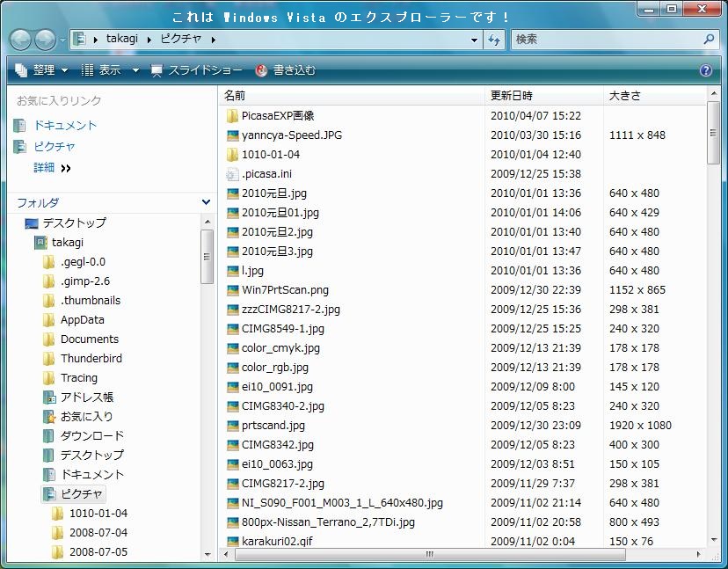Click the horizontal scrollbar thumb

pyautogui.click(x=430, y=554)
